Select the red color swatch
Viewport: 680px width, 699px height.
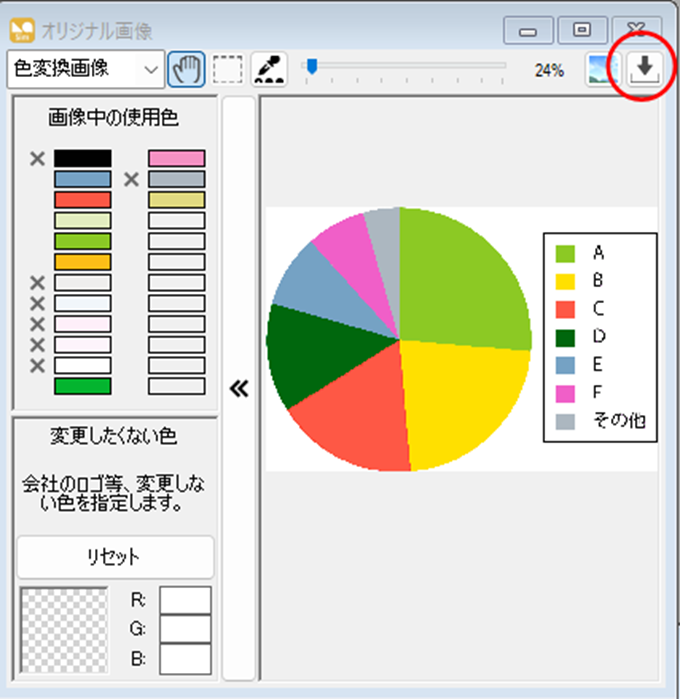tap(82, 200)
